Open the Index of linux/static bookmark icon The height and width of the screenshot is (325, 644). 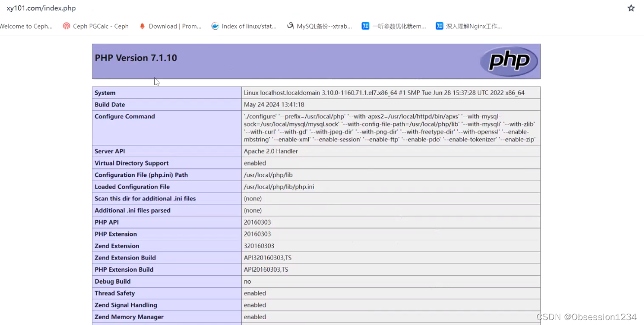(215, 26)
